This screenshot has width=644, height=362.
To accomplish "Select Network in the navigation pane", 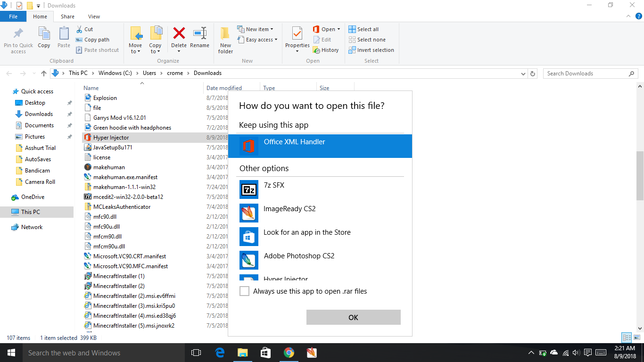I will point(32,227).
